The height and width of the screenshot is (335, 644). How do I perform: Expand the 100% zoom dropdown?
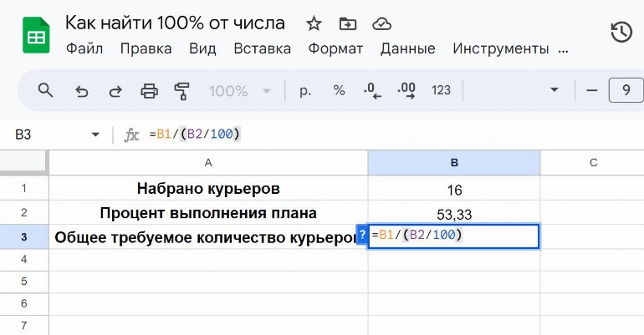point(237,90)
